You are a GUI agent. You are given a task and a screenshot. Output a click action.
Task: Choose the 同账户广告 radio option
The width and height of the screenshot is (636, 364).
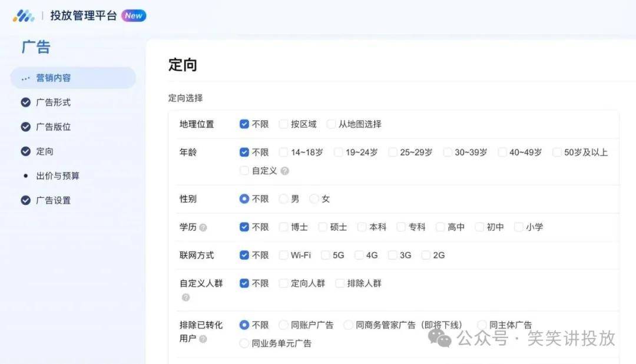click(x=283, y=325)
